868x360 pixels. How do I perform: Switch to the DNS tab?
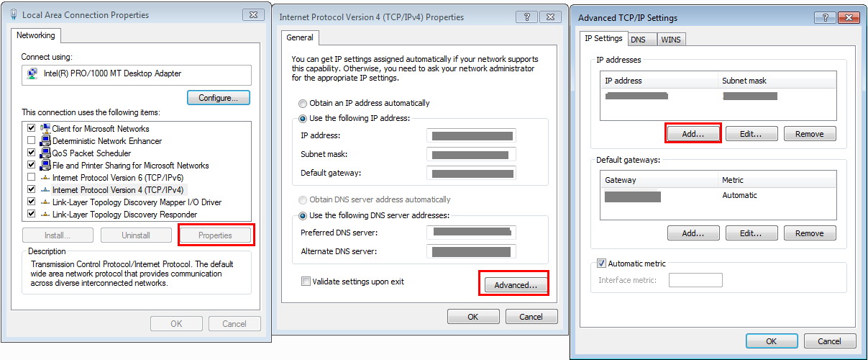point(638,40)
